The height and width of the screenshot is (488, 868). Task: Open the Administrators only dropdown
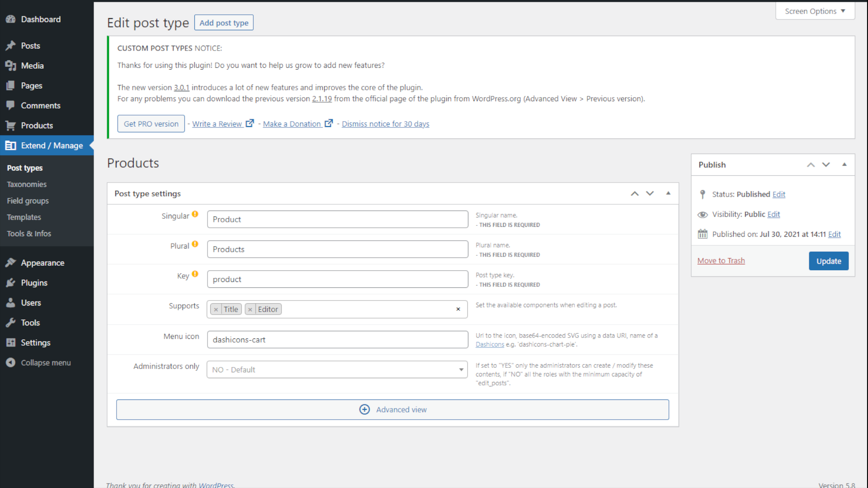[337, 370]
